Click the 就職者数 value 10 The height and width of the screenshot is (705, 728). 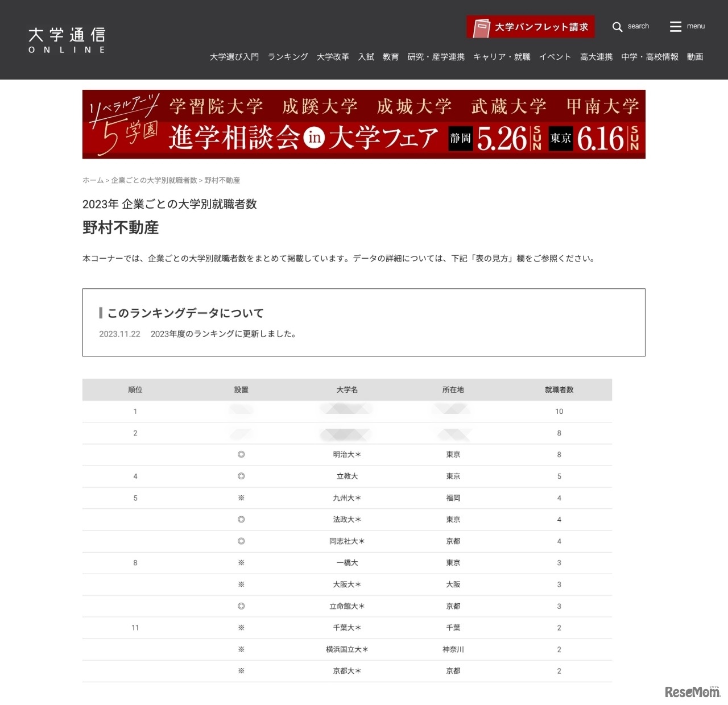(x=559, y=412)
